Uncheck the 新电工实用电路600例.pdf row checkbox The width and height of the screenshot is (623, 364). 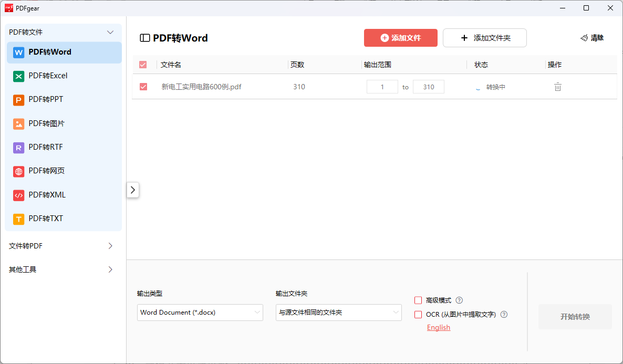143,87
